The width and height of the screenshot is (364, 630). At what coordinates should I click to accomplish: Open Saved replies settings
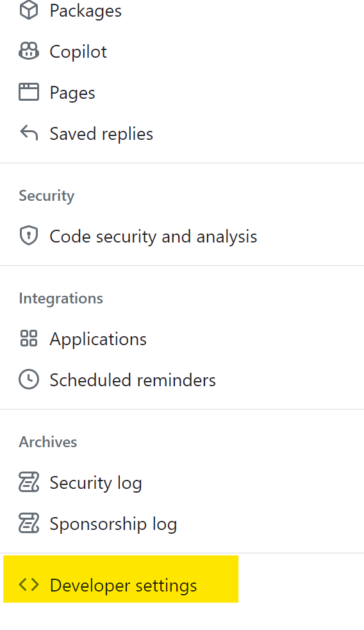pyautogui.click(x=101, y=134)
